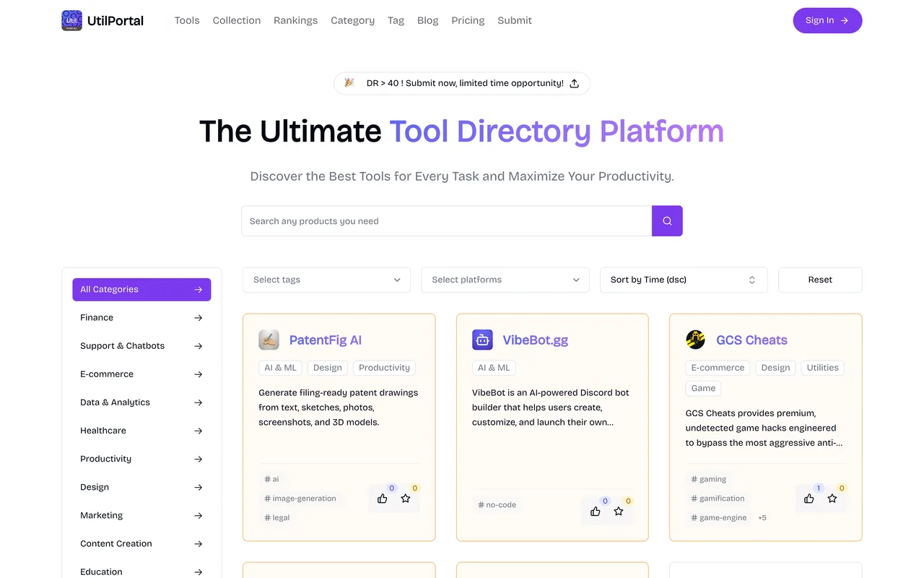The width and height of the screenshot is (924, 578).
Task: Click arrow icon beside Data & Analytics
Action: click(199, 402)
